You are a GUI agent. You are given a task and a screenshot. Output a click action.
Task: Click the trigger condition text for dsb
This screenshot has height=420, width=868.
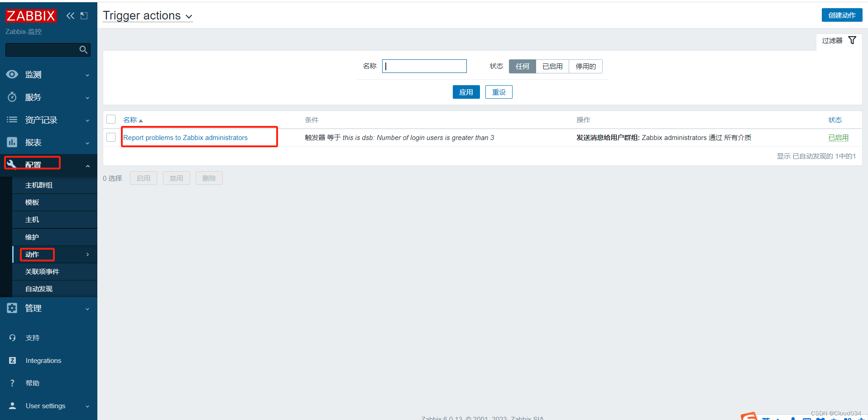[399, 138]
